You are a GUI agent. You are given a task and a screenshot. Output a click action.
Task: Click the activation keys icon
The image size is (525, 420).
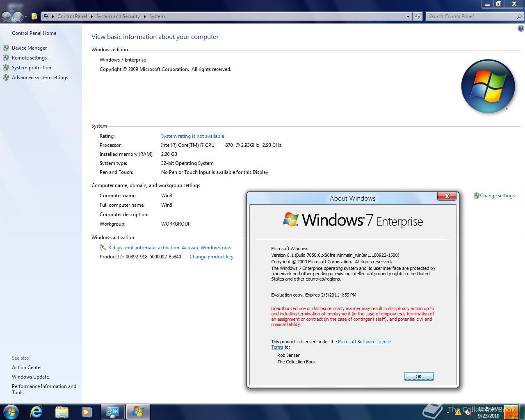pos(103,248)
